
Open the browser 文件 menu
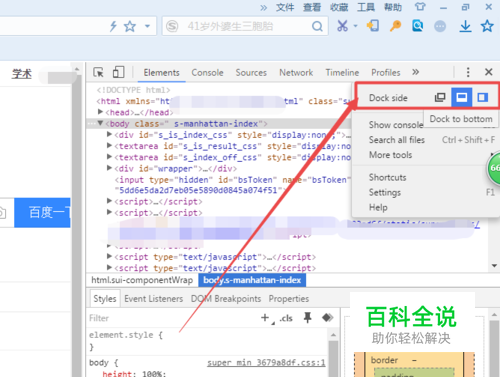(x=285, y=7)
